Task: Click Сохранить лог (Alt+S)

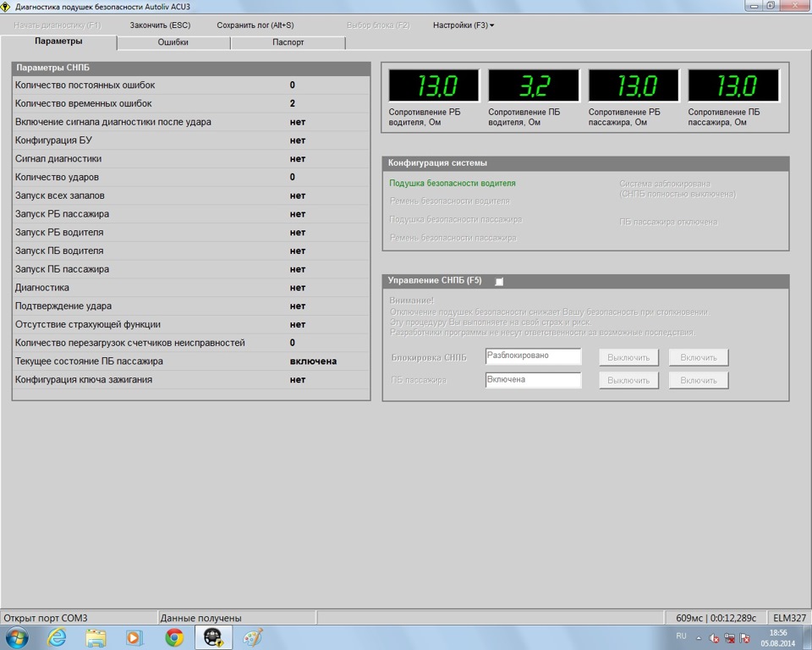Action: [255, 25]
